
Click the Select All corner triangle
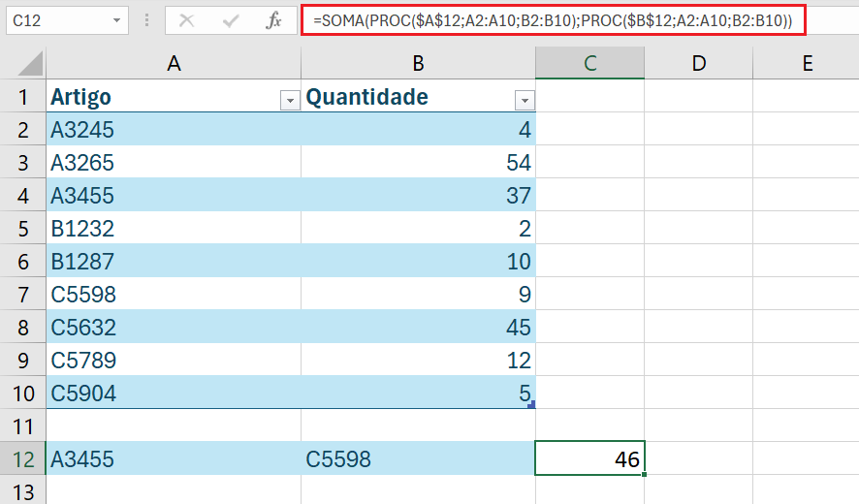(x=30, y=63)
